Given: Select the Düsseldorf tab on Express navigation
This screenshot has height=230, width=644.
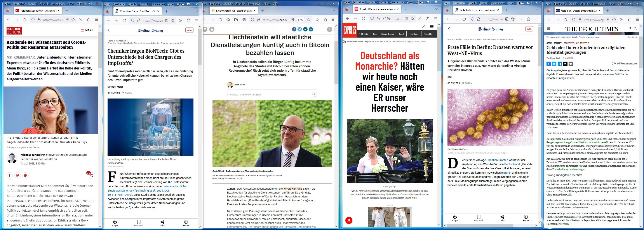Looking at the screenshot, I should [x=428, y=34].
